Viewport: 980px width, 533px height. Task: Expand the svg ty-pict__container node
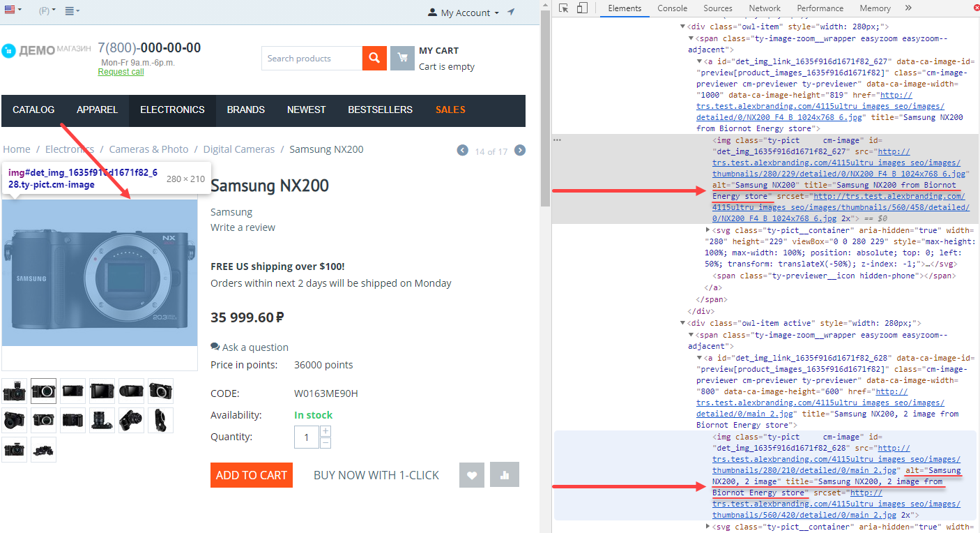pos(708,230)
